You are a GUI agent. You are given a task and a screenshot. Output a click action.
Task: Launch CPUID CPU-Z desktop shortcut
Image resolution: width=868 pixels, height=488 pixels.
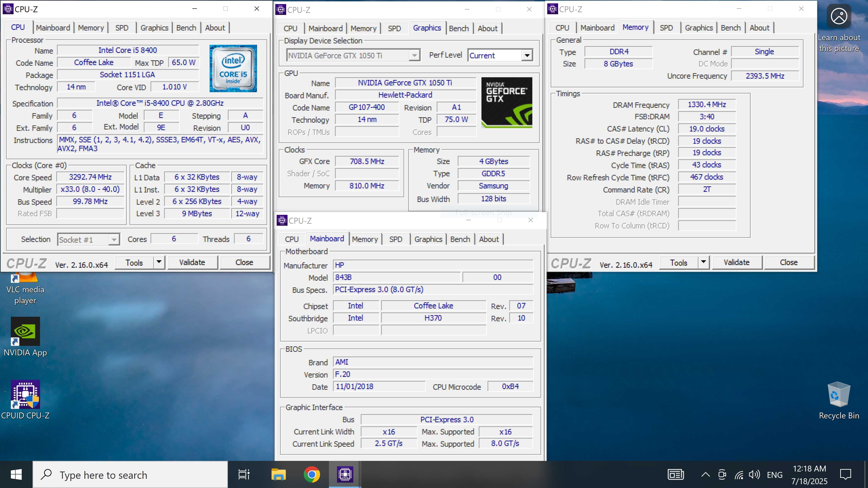pos(25,400)
